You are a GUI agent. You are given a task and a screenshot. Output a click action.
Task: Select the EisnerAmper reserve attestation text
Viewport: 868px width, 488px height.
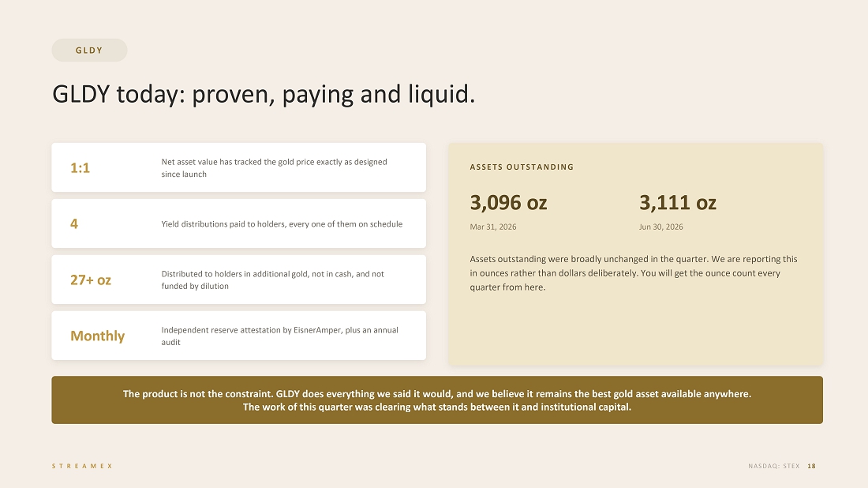click(279, 336)
